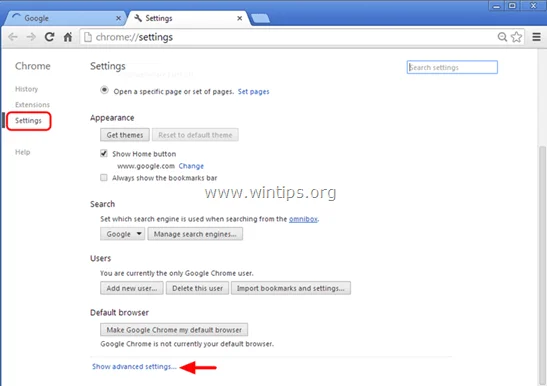
Task: Click Import bookmarks and settings button
Action: tap(291, 288)
